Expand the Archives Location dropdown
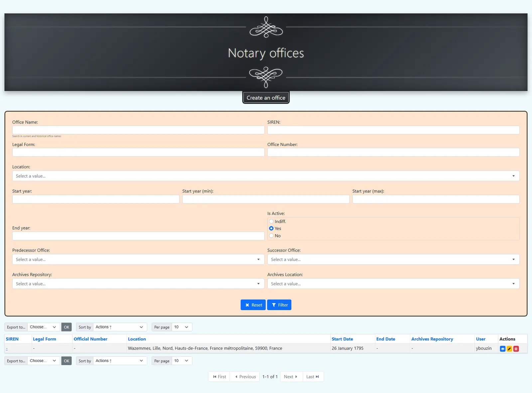This screenshot has height=393, width=532. click(393, 284)
